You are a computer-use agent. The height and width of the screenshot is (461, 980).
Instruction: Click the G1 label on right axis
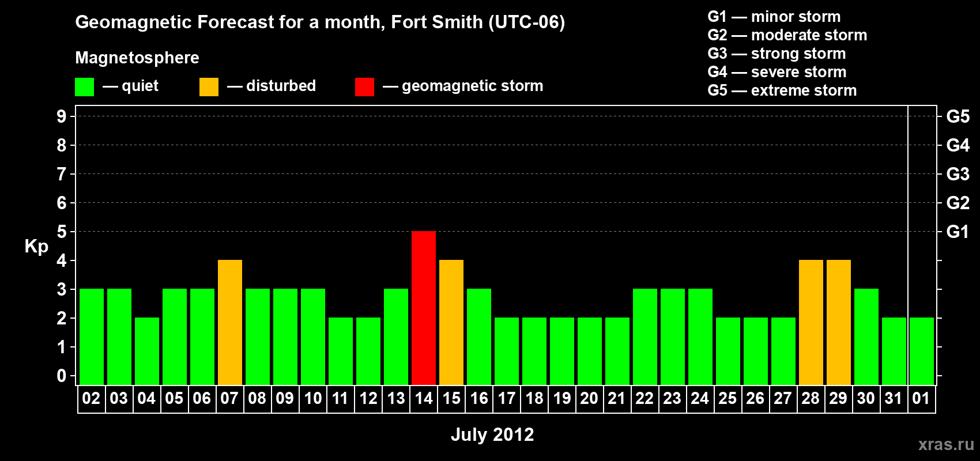(958, 232)
